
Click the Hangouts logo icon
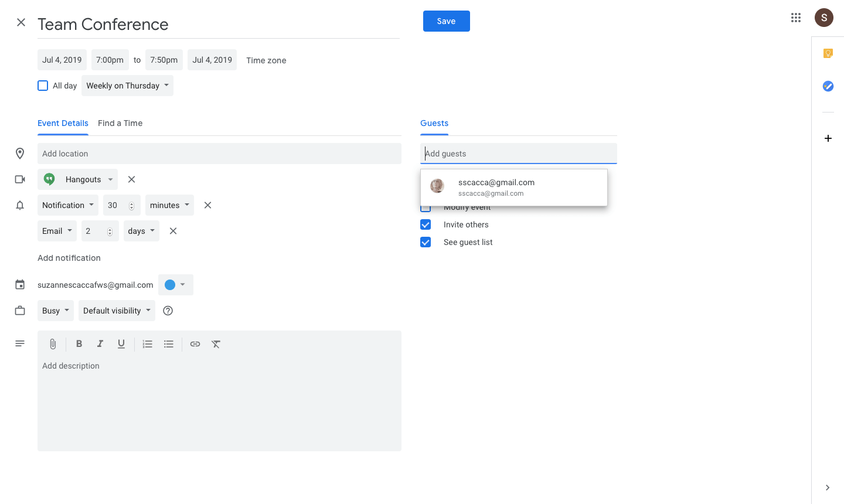pos(50,179)
